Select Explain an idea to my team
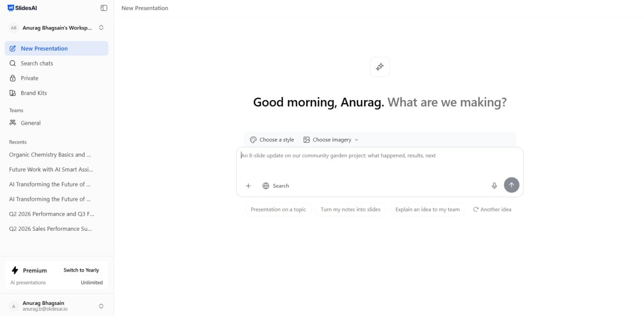 point(428,210)
